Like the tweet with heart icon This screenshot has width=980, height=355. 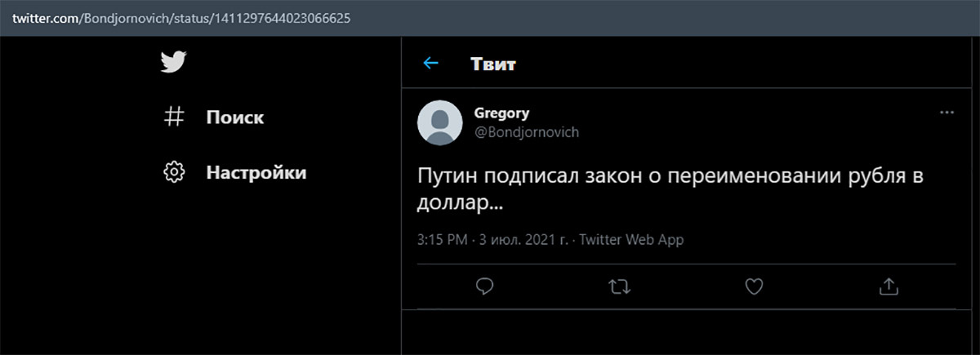[755, 286]
